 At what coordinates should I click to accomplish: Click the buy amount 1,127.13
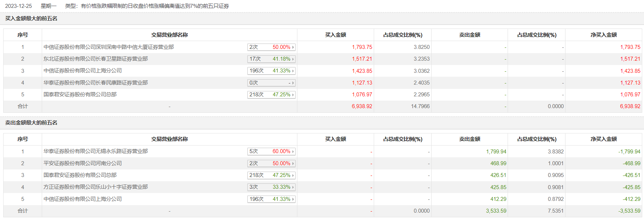[362, 83]
